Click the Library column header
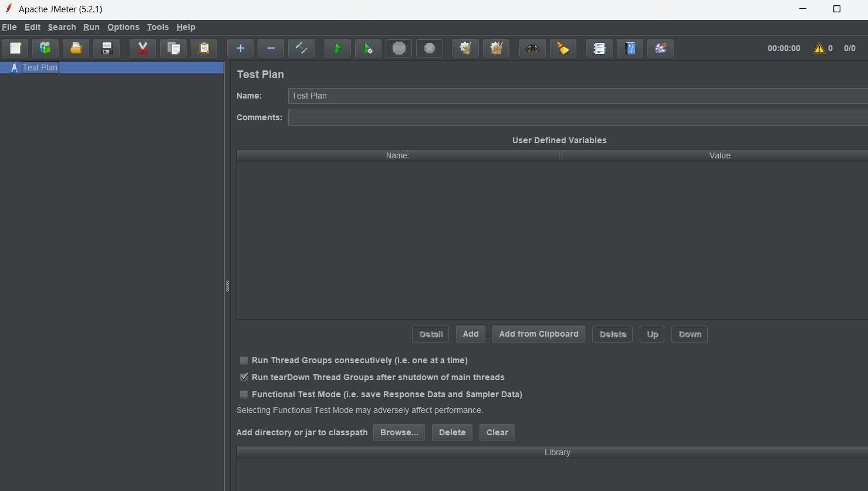The height and width of the screenshot is (491, 868). pos(552,452)
